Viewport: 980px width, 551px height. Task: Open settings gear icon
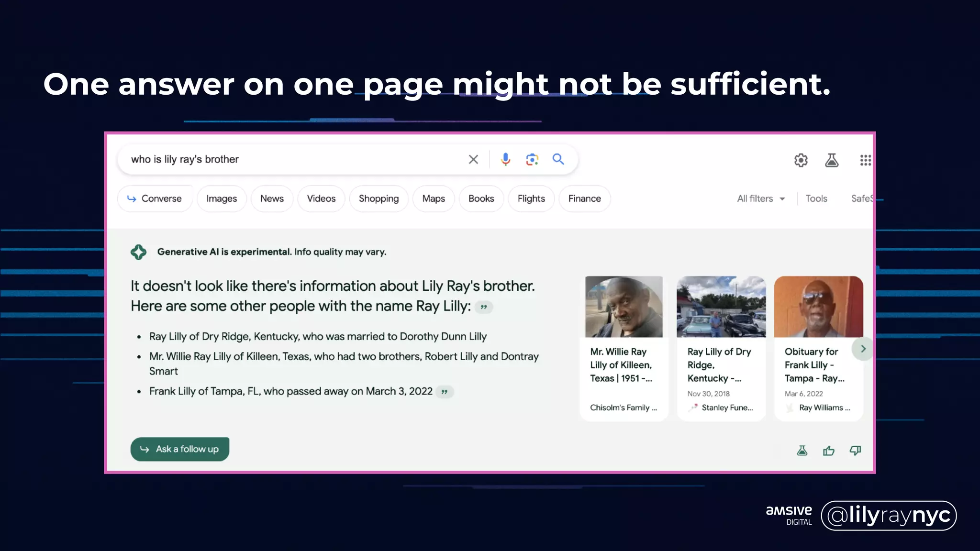coord(801,160)
